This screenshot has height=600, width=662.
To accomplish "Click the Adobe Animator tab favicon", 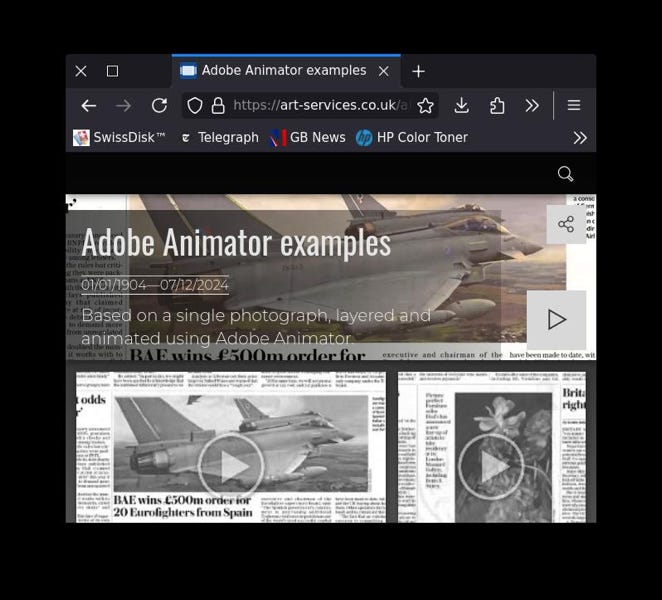I will tap(188, 71).
